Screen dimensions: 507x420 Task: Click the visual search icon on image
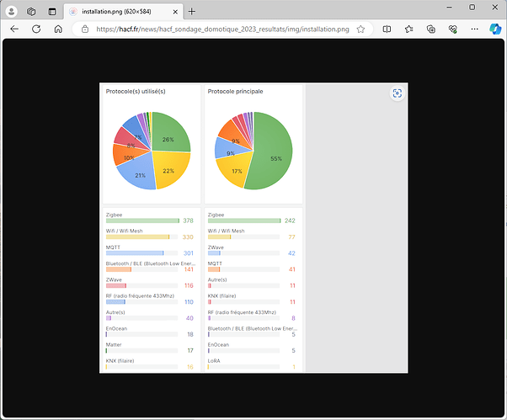pyautogui.click(x=397, y=93)
